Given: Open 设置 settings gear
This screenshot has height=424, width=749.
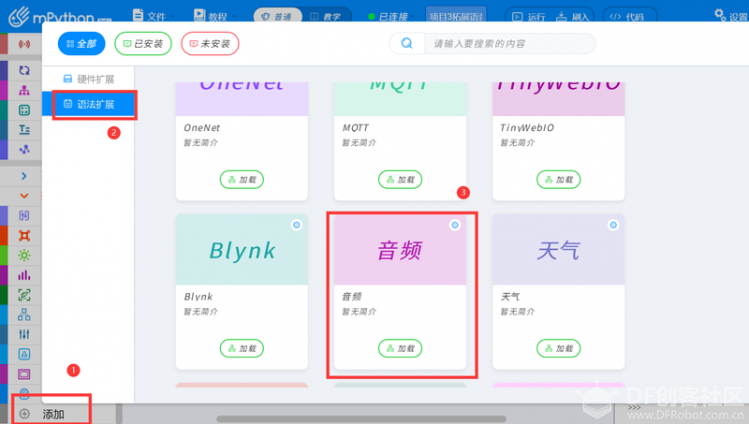Looking at the screenshot, I should (x=731, y=16).
